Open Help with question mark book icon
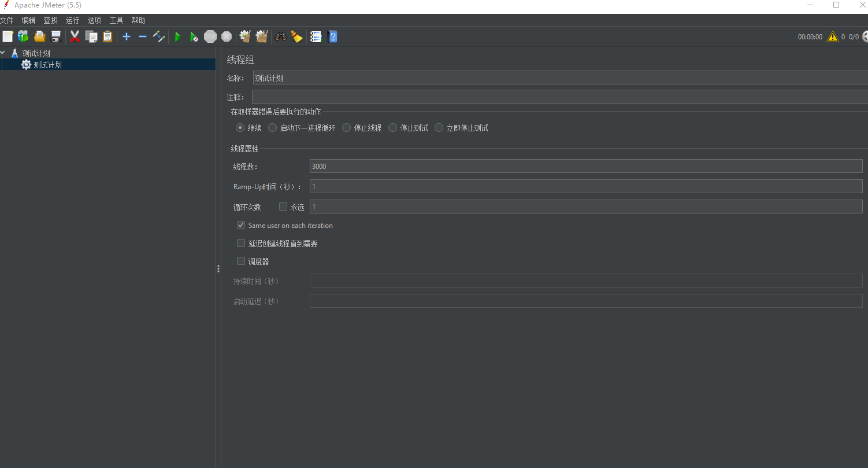Screen dimensions: 868x468 click(x=332, y=36)
